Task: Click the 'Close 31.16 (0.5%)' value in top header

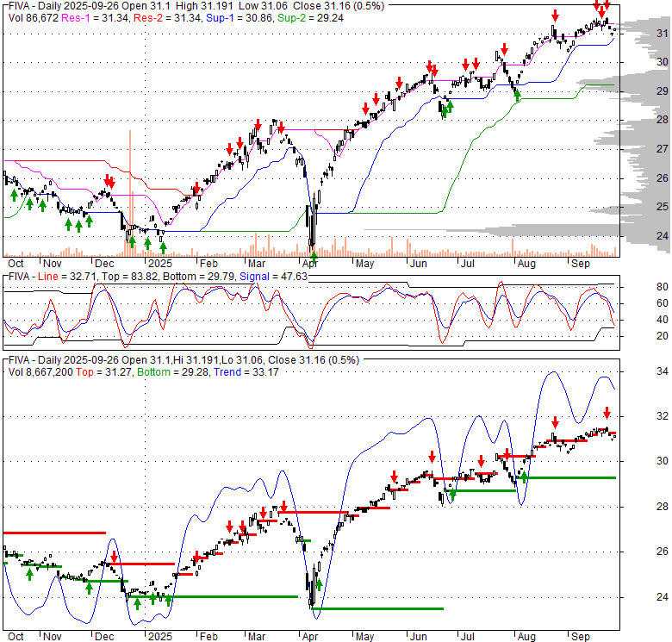Action: coord(339,6)
